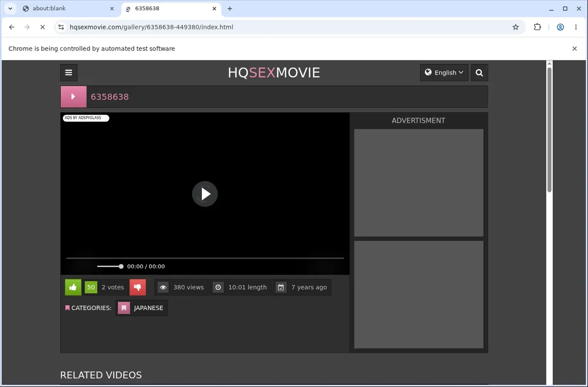
Task: Click the 6358638 video title
Action: click(x=110, y=97)
